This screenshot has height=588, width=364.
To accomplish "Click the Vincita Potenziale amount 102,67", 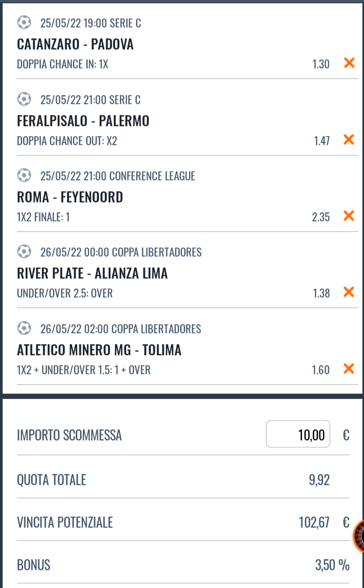I will pos(314,522).
